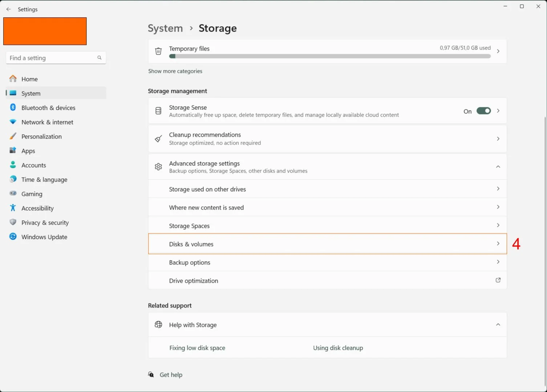Click the back arrow in Settings title bar
Screen dimensions: 547x392
(8, 9)
